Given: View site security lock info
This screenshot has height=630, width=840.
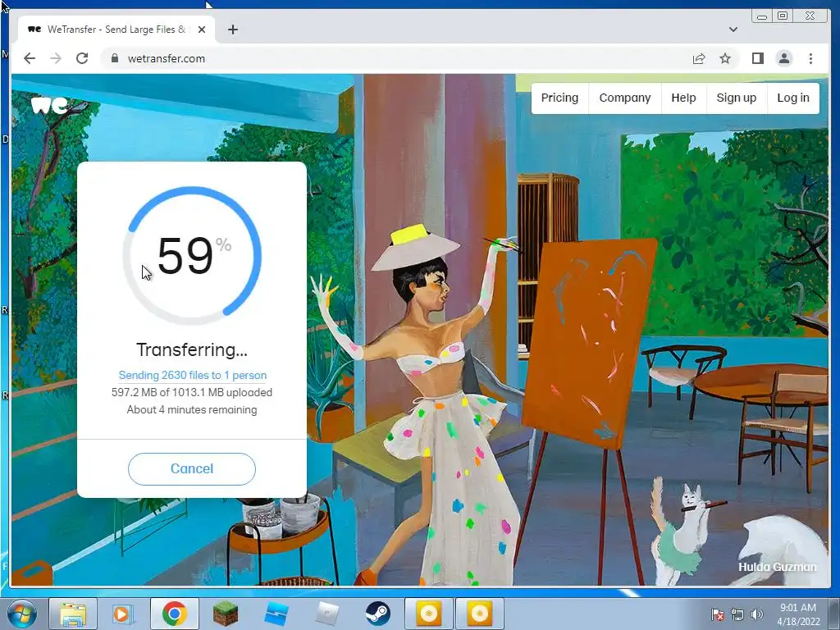Looking at the screenshot, I should click(115, 58).
